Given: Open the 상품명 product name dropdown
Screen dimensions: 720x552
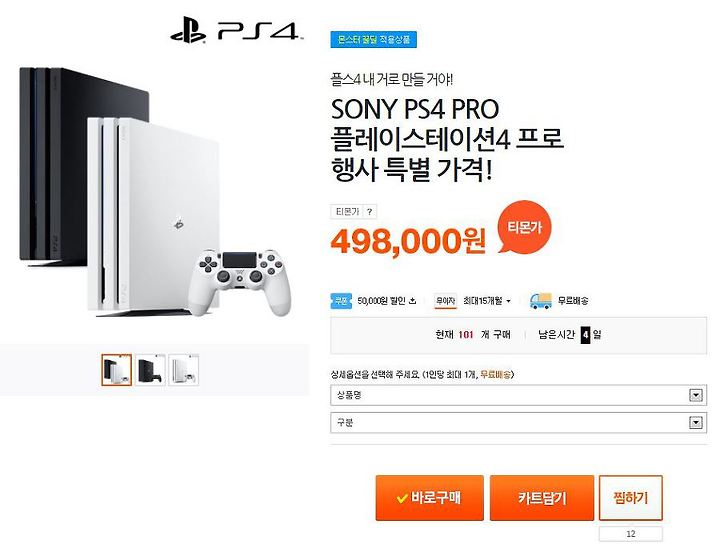Looking at the screenshot, I should tap(518, 395).
